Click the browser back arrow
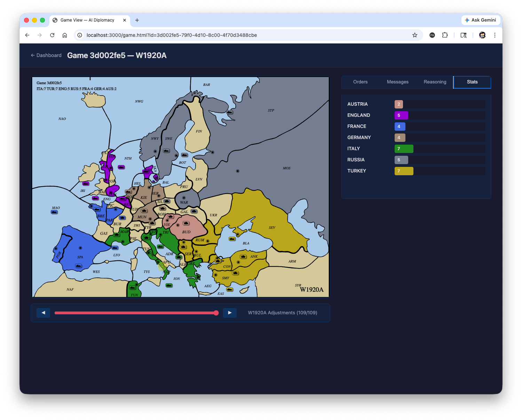522x420 pixels. 27,35
